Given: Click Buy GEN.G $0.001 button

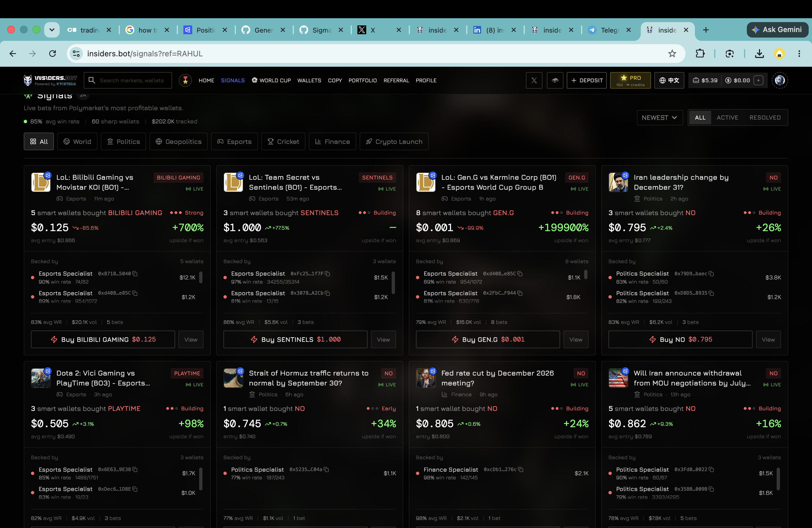Looking at the screenshot, I should pyautogui.click(x=488, y=339).
